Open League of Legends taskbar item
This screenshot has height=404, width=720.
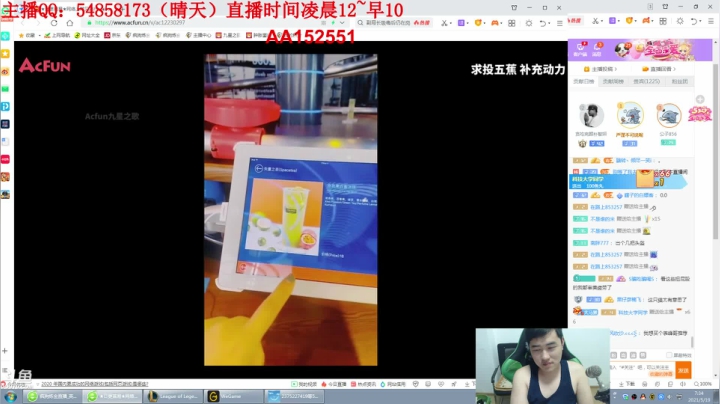point(174,396)
